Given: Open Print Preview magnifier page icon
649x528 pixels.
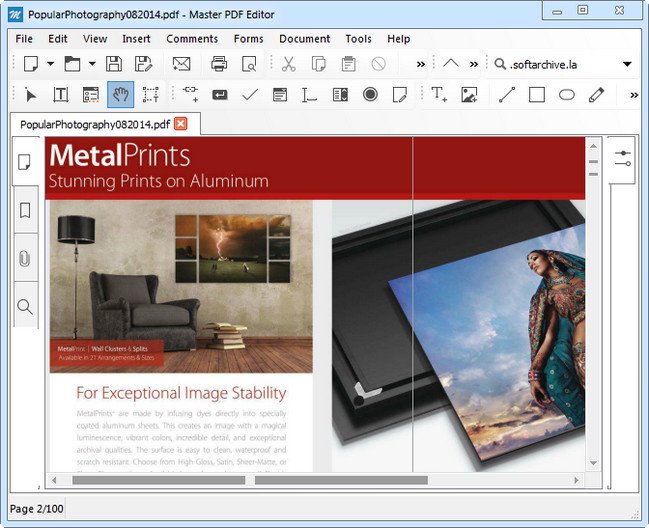Looking at the screenshot, I should coord(249,64).
